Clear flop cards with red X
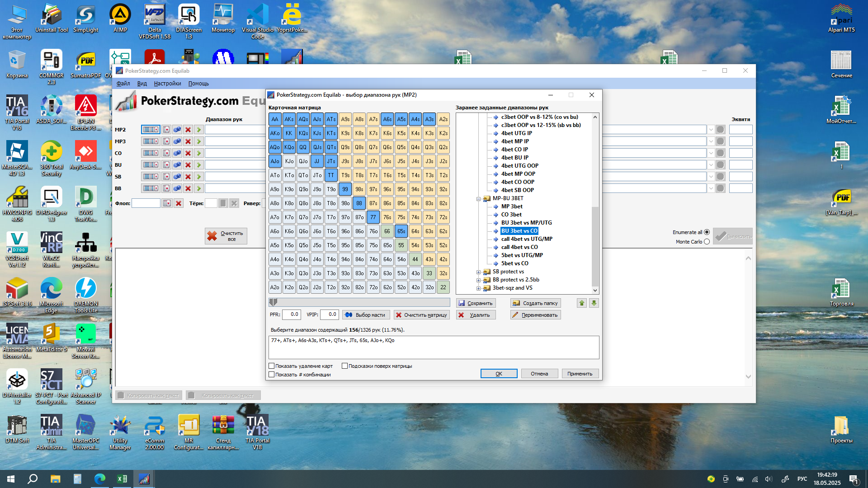 click(179, 203)
